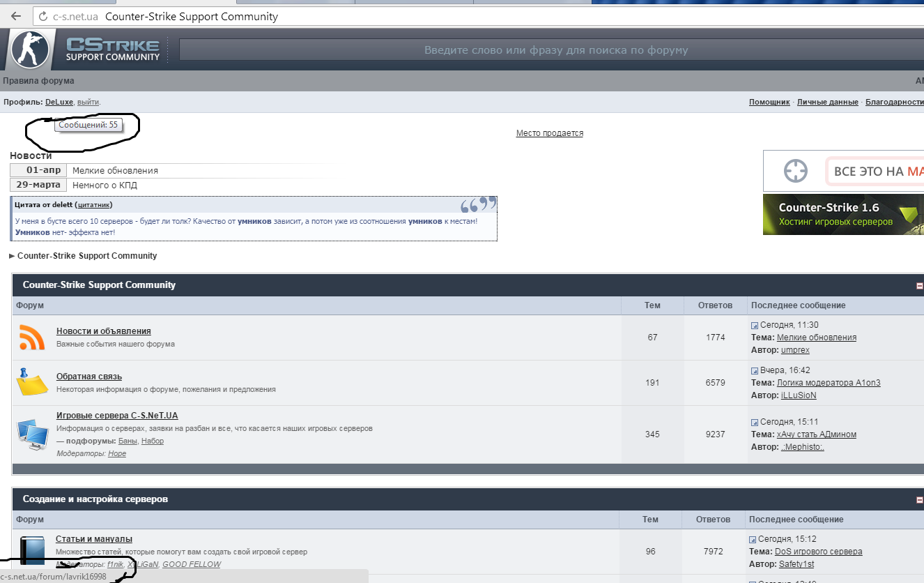
Task: Click the ВСЕ ЭТО НА crosshair banner
Action: pyautogui.click(x=843, y=171)
